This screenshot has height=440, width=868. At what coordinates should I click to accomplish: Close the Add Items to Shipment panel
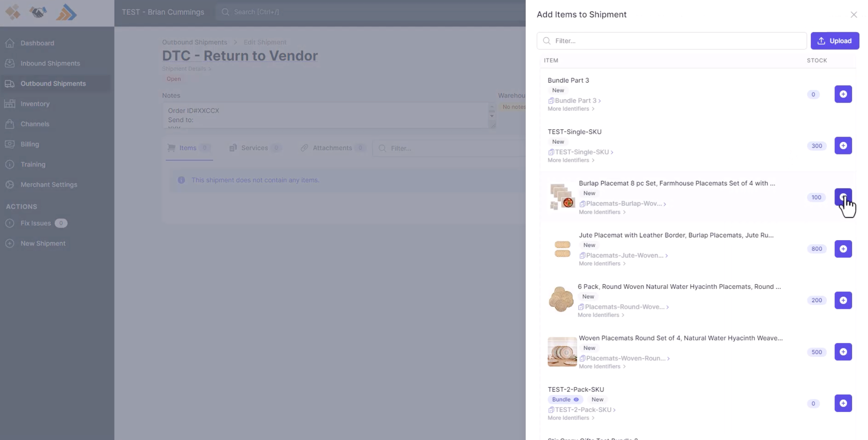(x=853, y=15)
